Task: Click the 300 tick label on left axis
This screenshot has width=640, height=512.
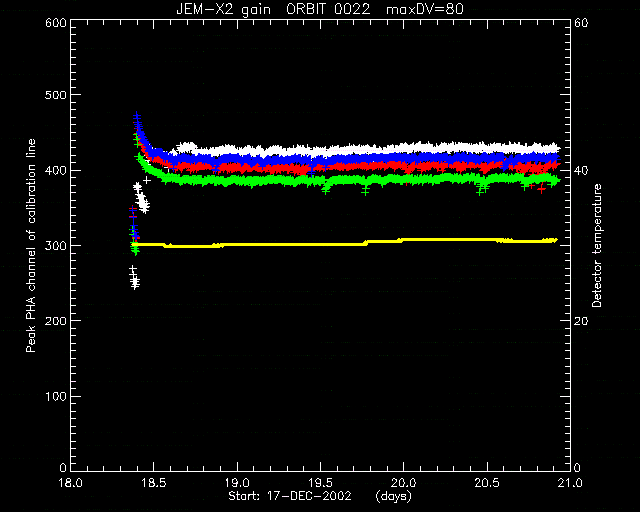Action: 56,246
